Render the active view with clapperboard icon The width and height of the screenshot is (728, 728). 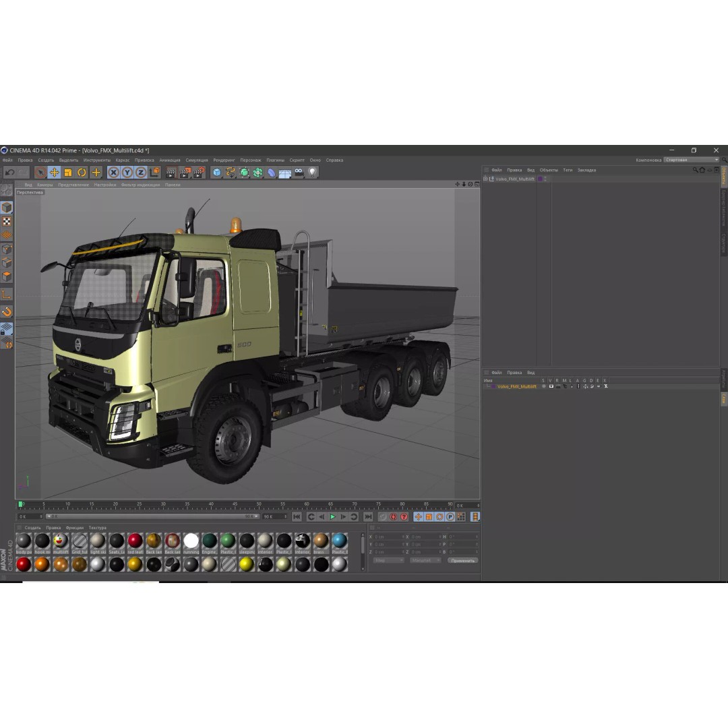[x=171, y=173]
